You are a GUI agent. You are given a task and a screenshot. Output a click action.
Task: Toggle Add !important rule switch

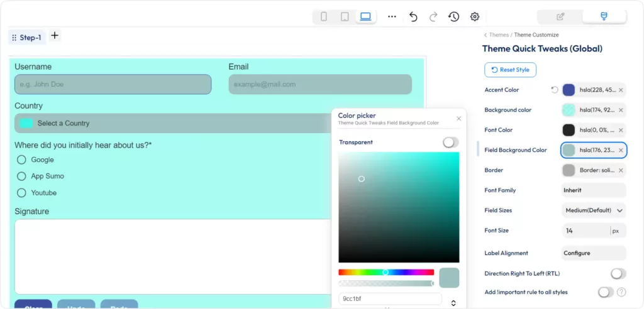point(606,292)
